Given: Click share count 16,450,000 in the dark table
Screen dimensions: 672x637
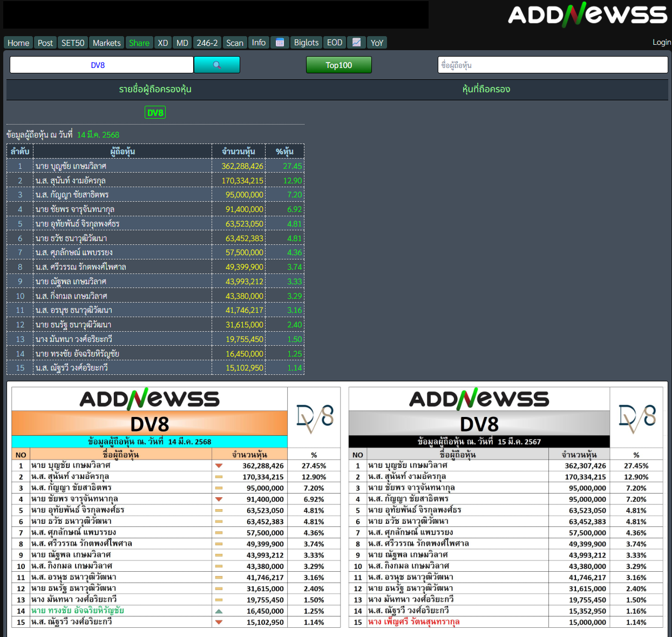Looking at the screenshot, I should click(245, 354).
